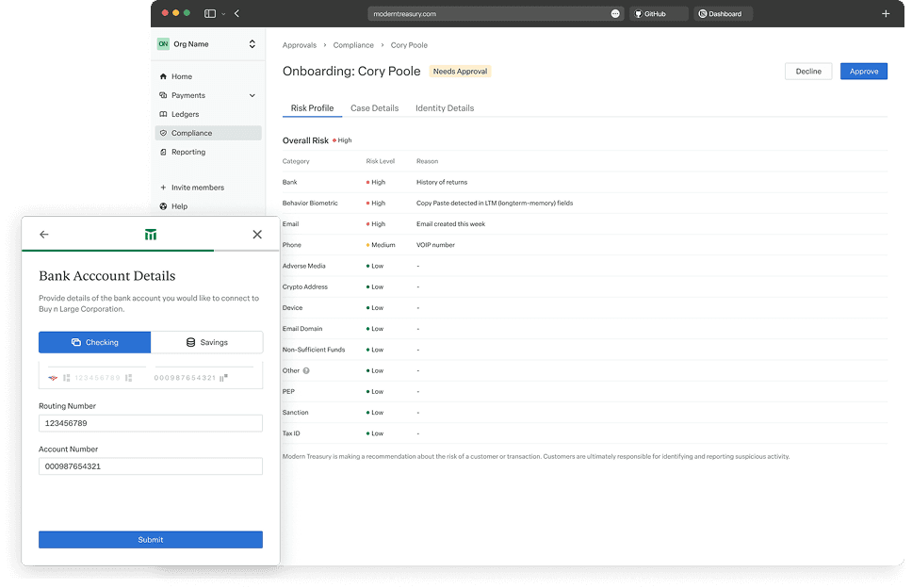The height and width of the screenshot is (588, 912).
Task: Close the Bank Account Details dialog
Action: pyautogui.click(x=257, y=235)
